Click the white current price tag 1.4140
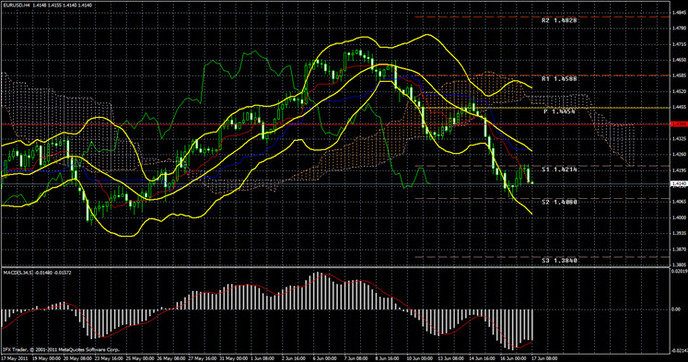 tap(679, 184)
